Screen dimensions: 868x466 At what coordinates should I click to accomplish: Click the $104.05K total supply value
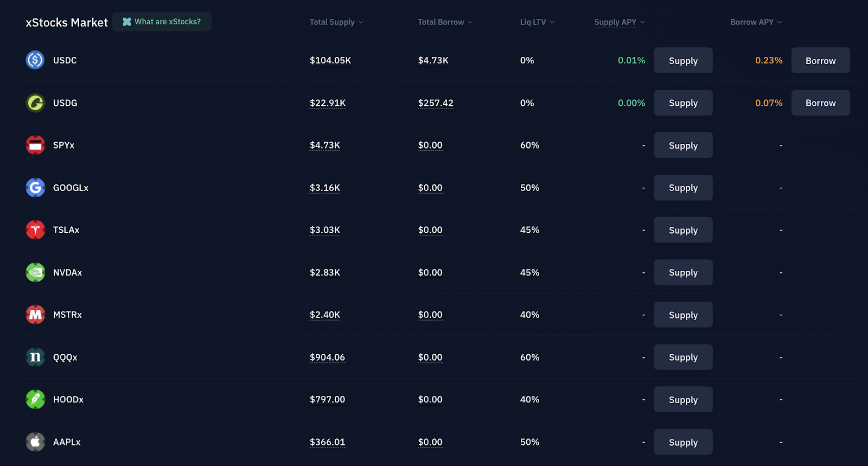pos(330,60)
